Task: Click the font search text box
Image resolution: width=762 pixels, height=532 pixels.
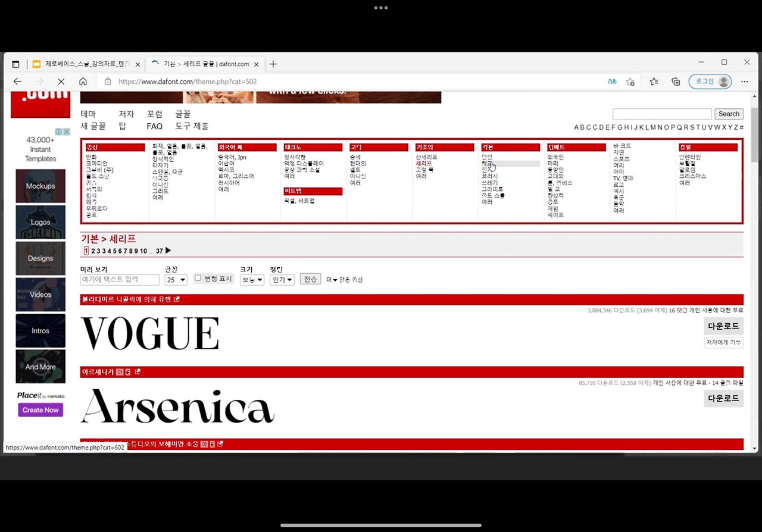Action: coord(662,114)
